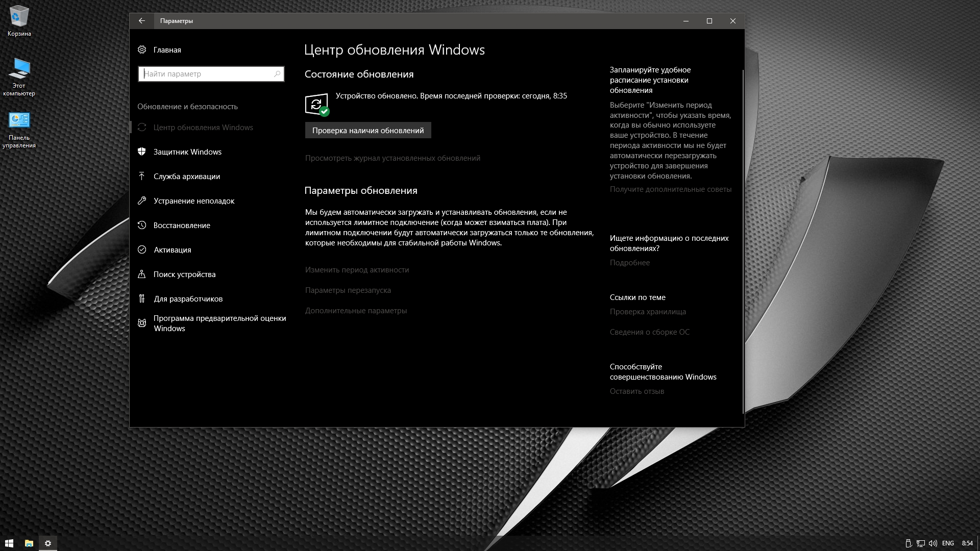Select Windows Update sidebar item
This screenshot has width=980, height=551.
tap(203, 128)
